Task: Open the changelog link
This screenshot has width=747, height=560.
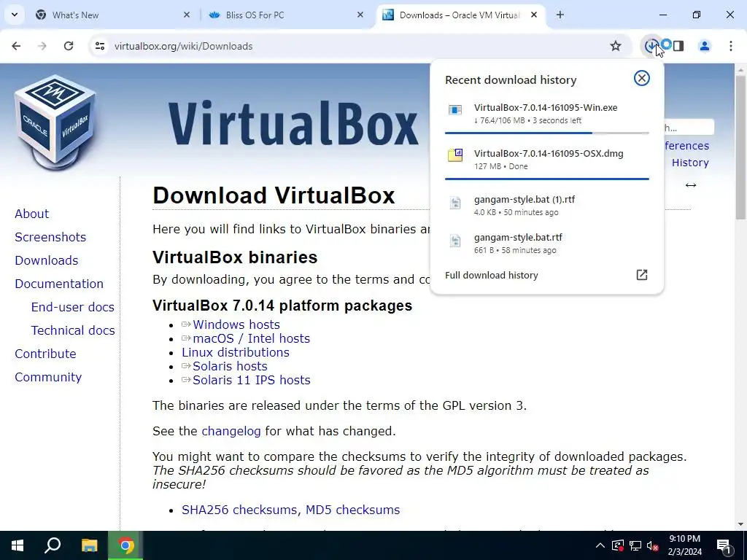Action: 231,432
